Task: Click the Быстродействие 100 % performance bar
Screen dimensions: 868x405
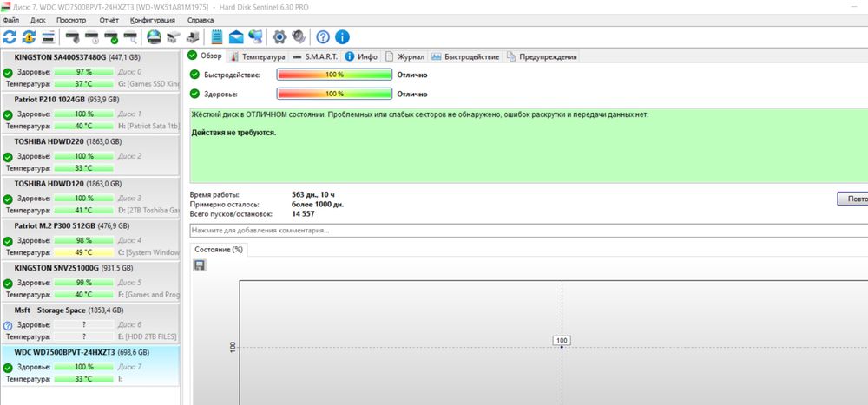Action: coord(334,75)
